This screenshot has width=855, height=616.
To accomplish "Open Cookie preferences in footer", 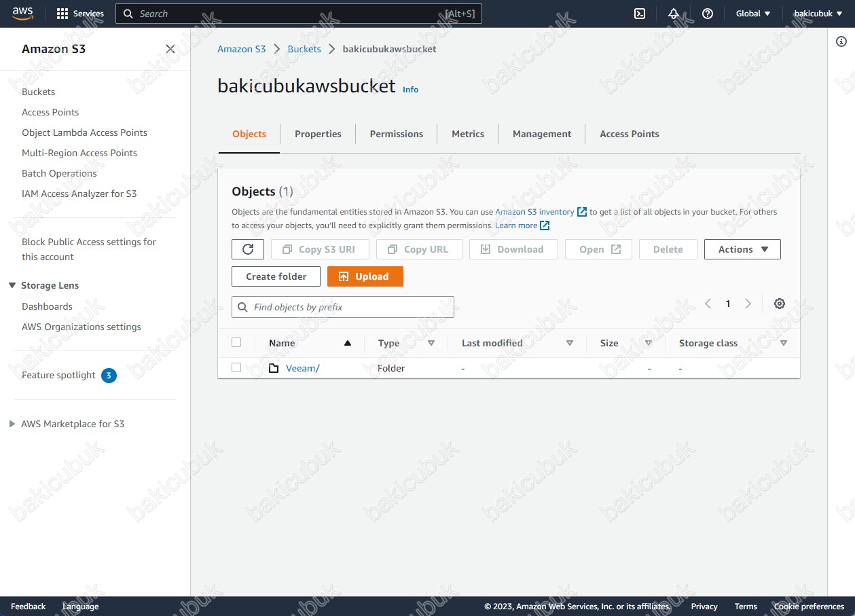I will coord(809,606).
